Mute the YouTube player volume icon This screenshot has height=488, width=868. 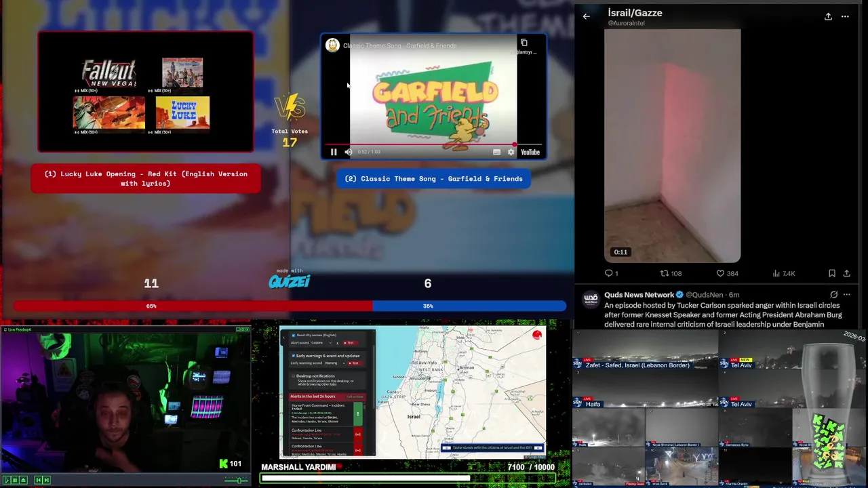click(348, 152)
